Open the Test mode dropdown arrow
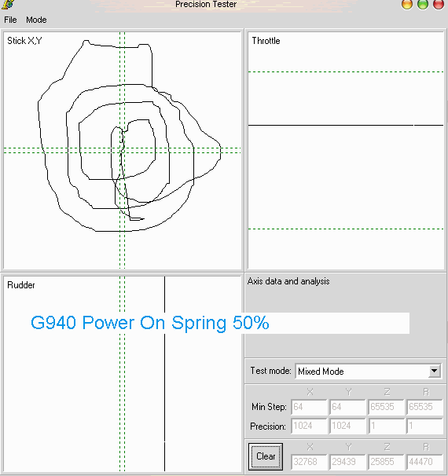The height and width of the screenshot is (476, 448). coord(434,371)
